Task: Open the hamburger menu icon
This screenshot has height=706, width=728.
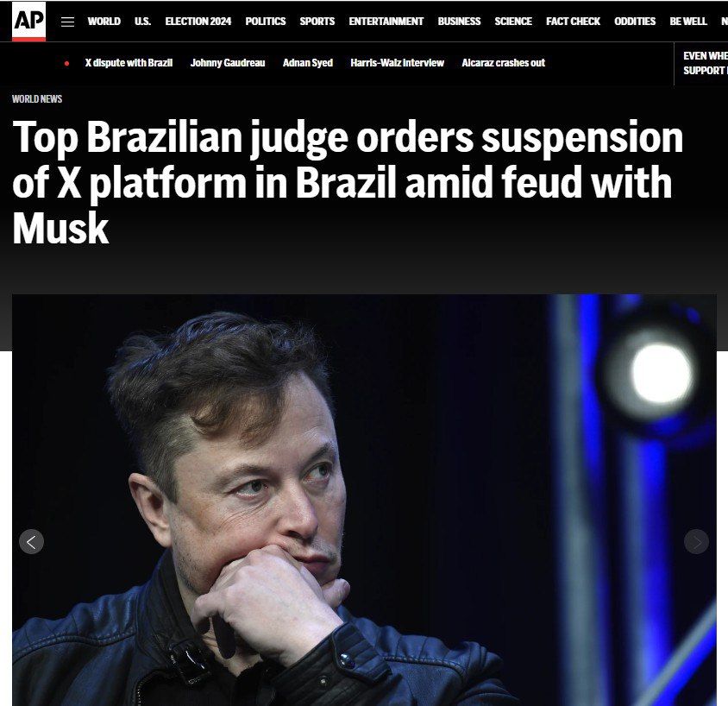Action: pyautogui.click(x=68, y=22)
